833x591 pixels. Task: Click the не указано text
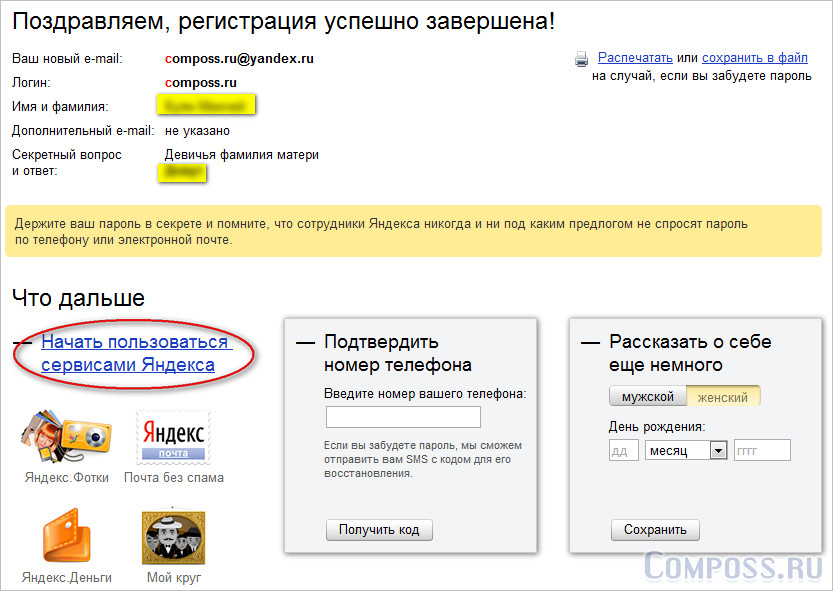click(x=197, y=131)
